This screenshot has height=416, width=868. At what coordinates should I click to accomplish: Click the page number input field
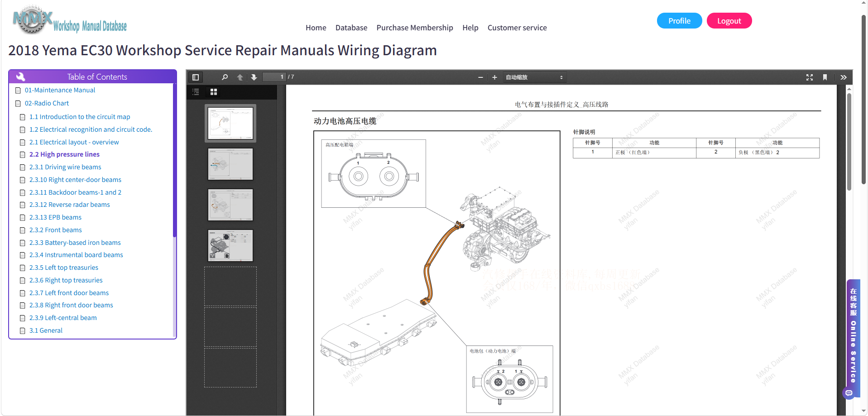[x=274, y=77]
